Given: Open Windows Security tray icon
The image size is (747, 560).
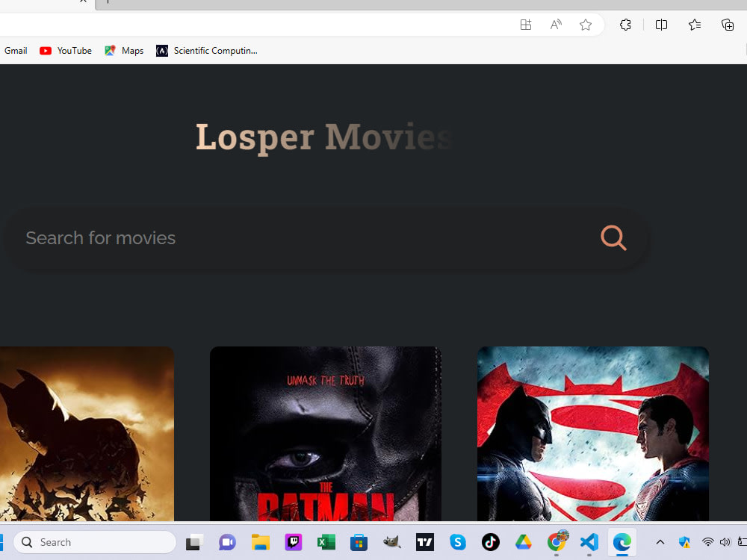Looking at the screenshot, I should 684,542.
